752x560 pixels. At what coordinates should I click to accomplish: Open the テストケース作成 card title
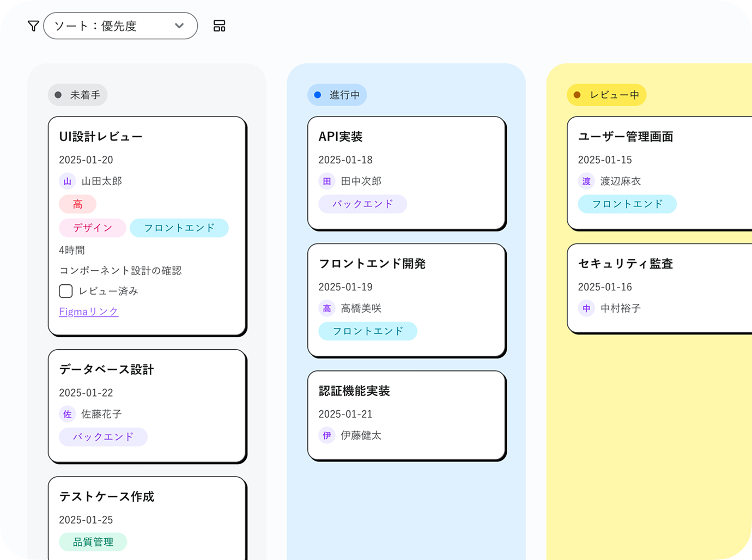click(x=107, y=496)
